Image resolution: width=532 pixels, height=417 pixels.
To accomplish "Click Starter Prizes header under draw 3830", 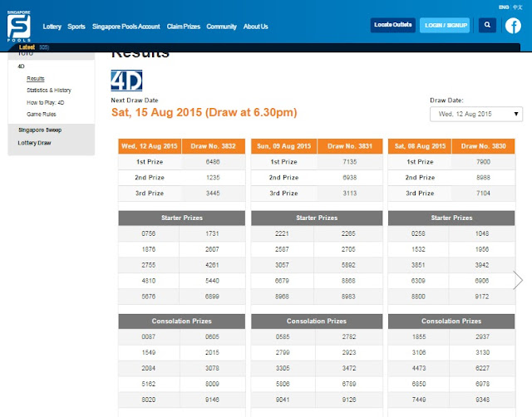I will pyautogui.click(x=451, y=218).
